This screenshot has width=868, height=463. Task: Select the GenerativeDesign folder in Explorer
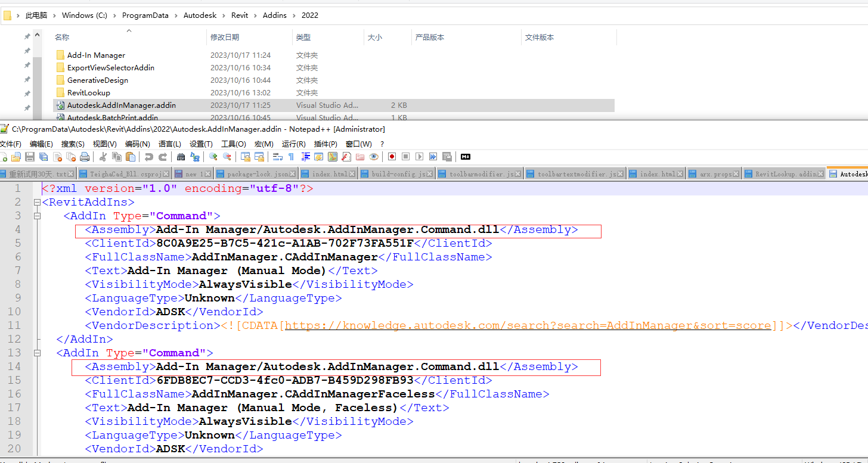tap(97, 80)
